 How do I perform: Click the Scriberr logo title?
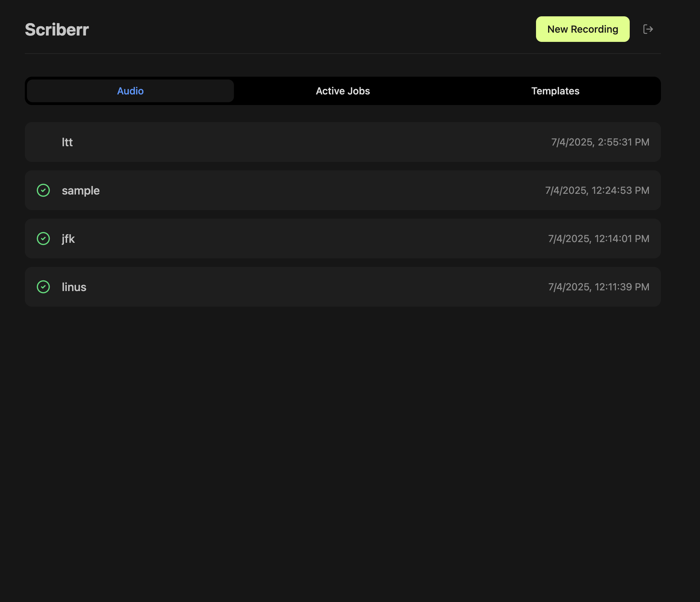pos(57,29)
